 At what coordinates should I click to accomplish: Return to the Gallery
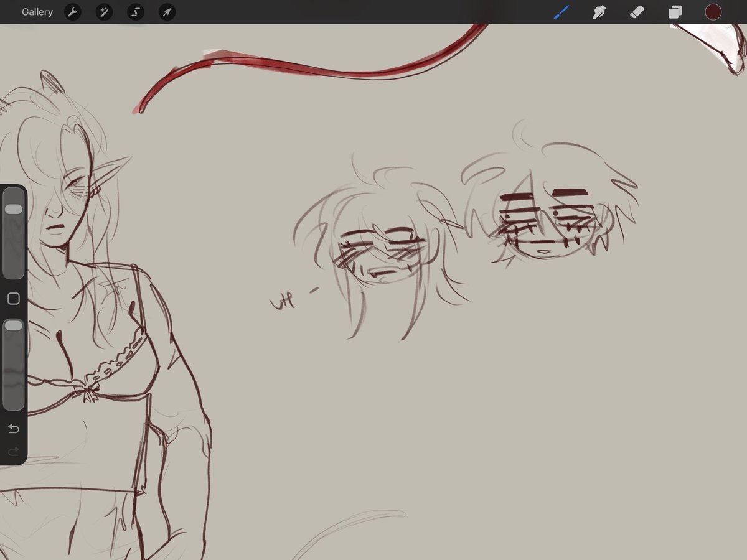pyautogui.click(x=37, y=12)
